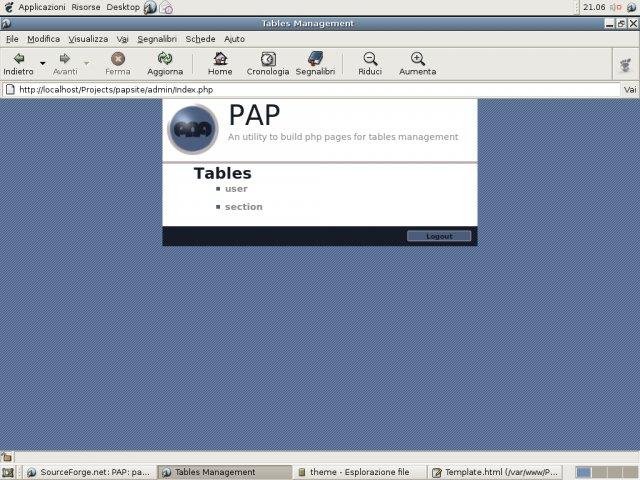Open the Visualizza menu

88,39
